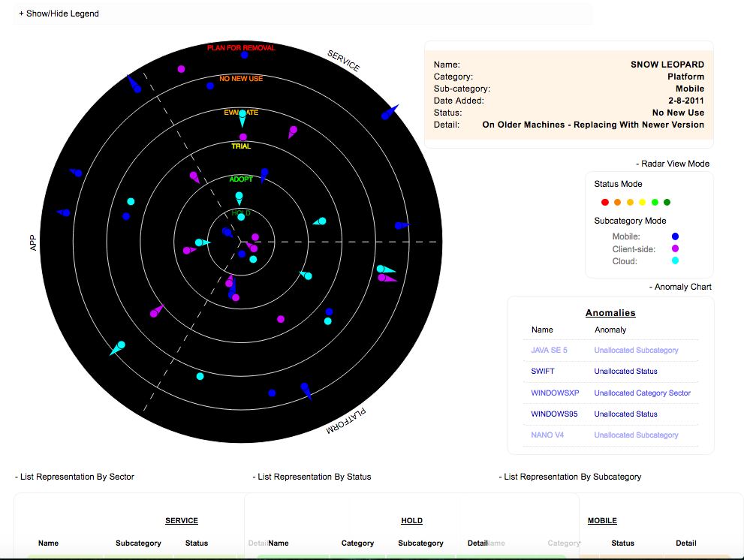Select the cyan dot covering the HOLD label

[x=241, y=217]
